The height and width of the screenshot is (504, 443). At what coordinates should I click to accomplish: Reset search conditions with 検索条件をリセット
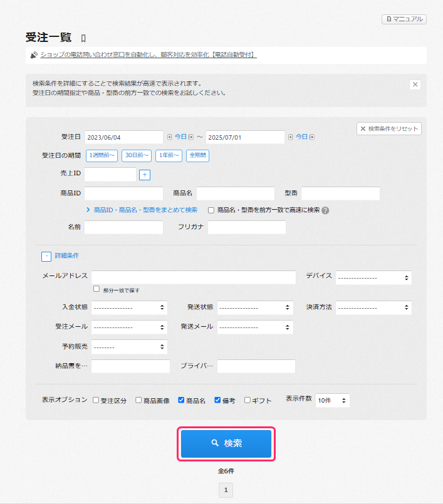389,129
